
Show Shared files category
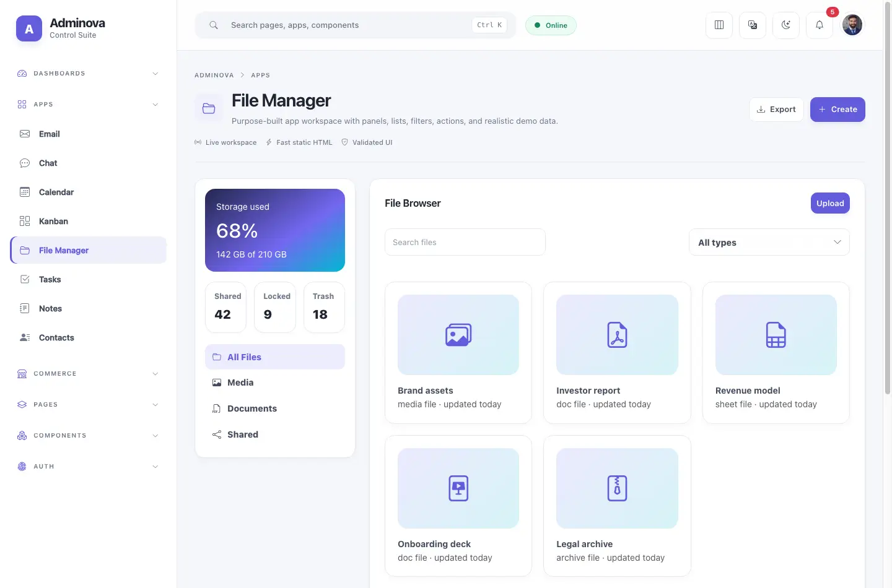275,435
